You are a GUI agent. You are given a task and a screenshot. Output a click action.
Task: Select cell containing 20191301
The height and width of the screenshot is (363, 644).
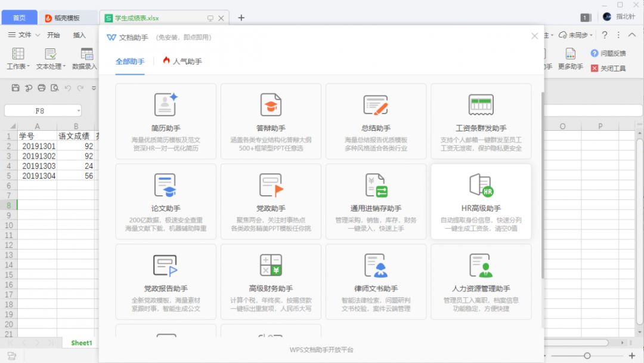[37, 146]
